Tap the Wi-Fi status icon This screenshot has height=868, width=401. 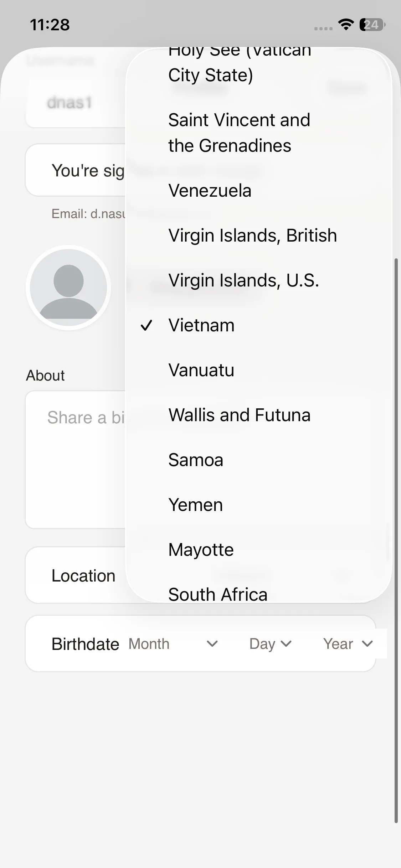click(345, 25)
